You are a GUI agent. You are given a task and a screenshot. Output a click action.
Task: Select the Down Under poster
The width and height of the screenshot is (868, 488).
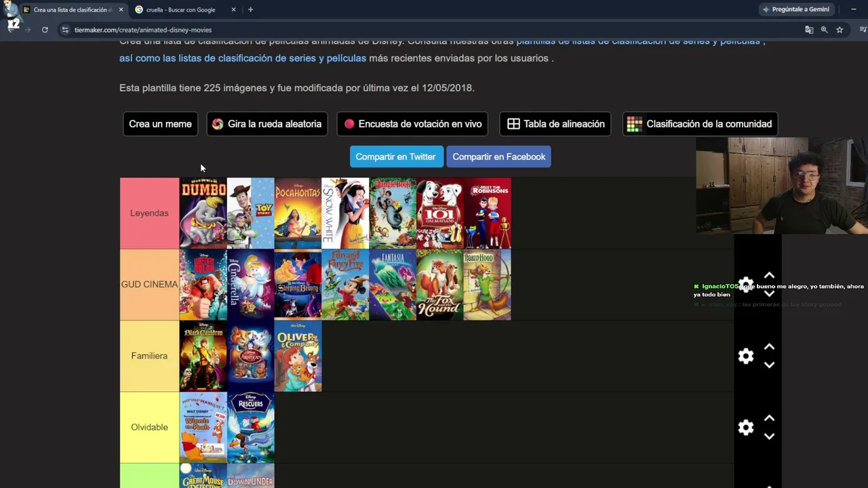[x=250, y=476]
